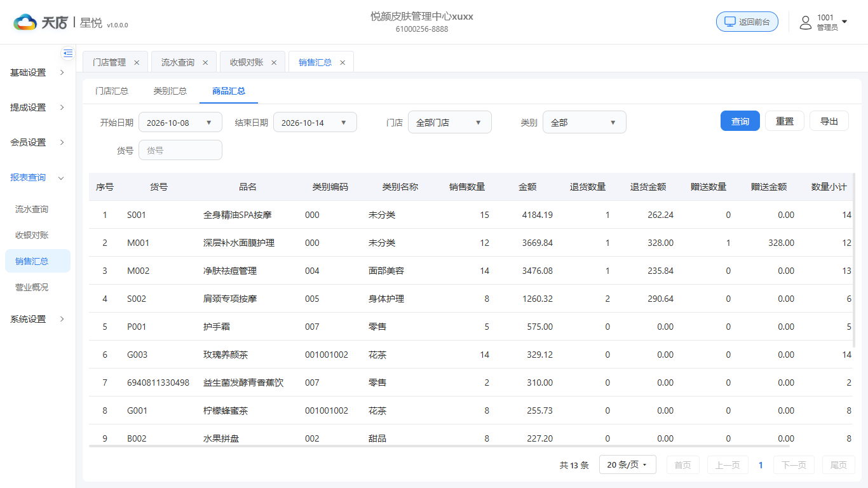Click the 天店 cloud logo icon

click(25, 22)
